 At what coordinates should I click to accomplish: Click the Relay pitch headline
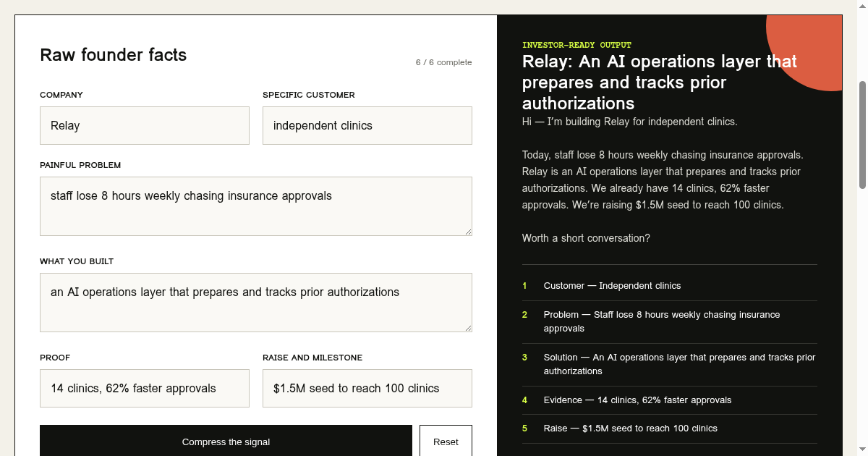pos(660,83)
